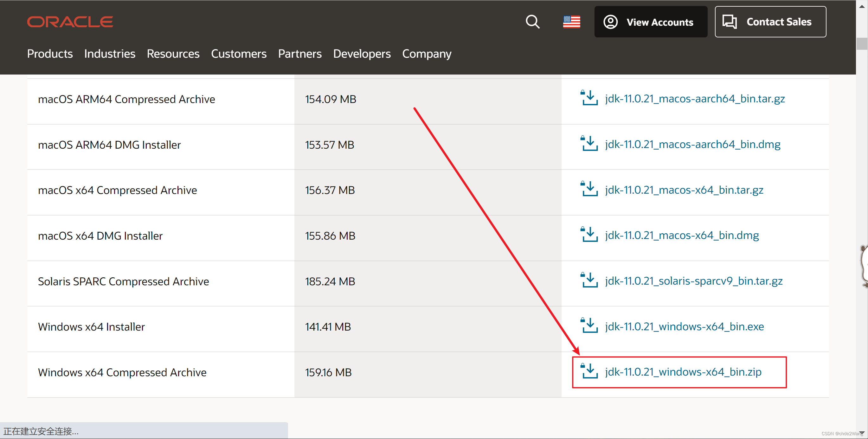This screenshot has width=868, height=439.
Task: Open the Resources navigation menu
Action: pyautogui.click(x=173, y=54)
